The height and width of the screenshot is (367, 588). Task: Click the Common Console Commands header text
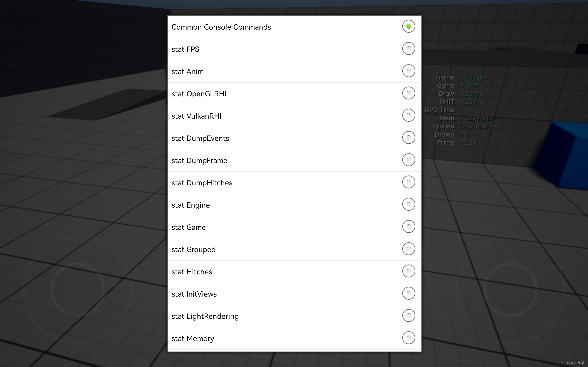point(221,27)
